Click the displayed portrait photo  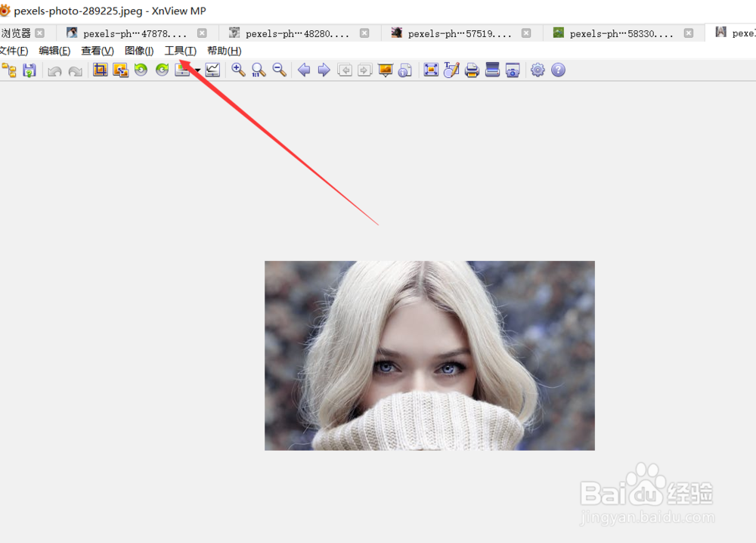coord(429,356)
